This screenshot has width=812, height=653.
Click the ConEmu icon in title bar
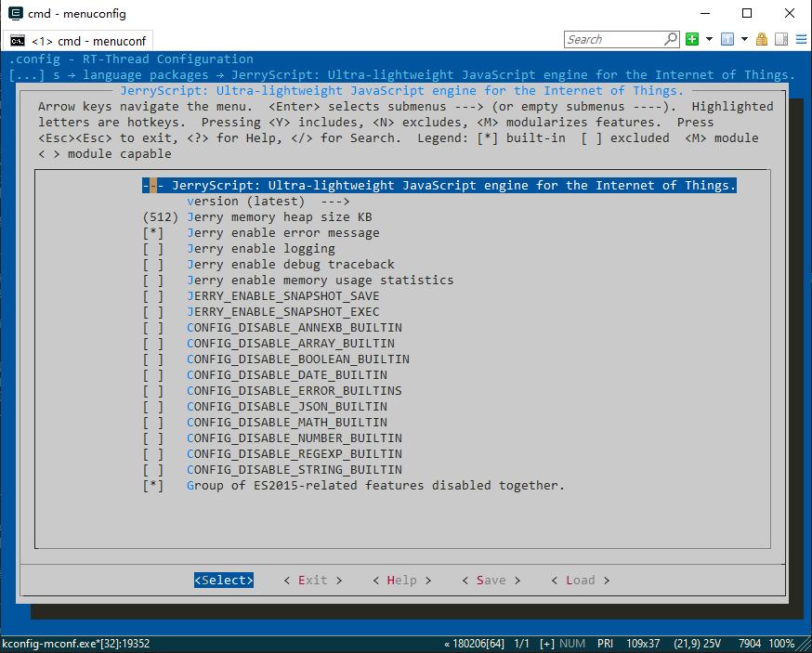click(x=16, y=13)
